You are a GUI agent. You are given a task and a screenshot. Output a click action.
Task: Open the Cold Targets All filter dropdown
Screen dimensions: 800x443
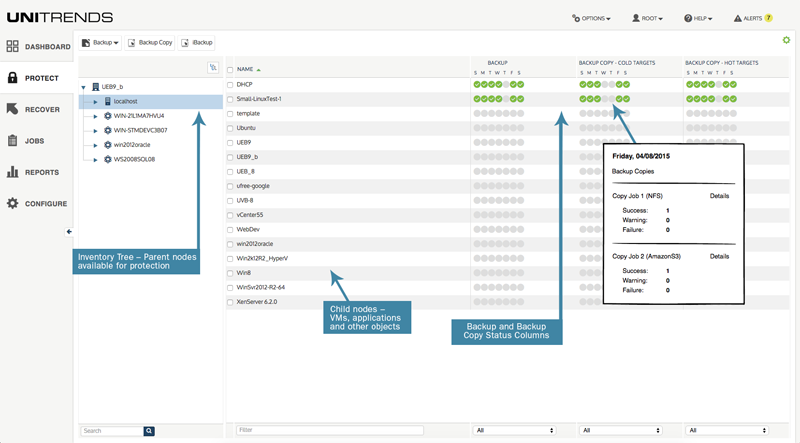621,431
